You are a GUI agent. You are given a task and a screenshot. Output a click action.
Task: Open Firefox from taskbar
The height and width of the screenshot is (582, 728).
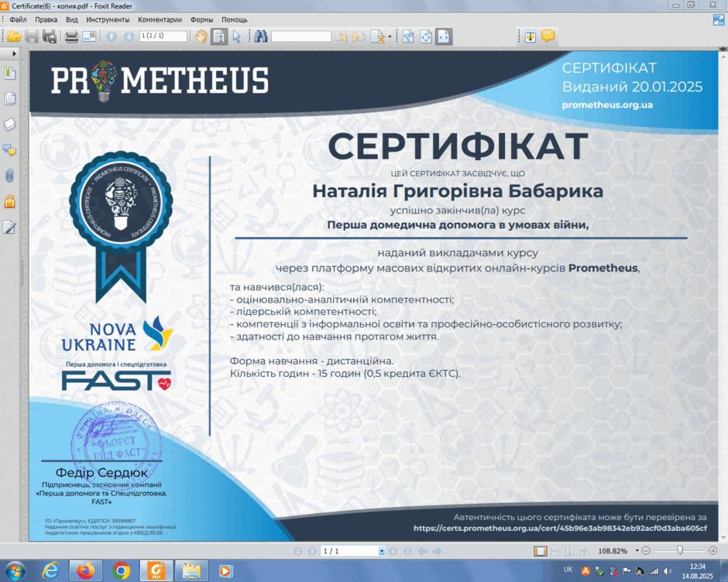[86, 570]
